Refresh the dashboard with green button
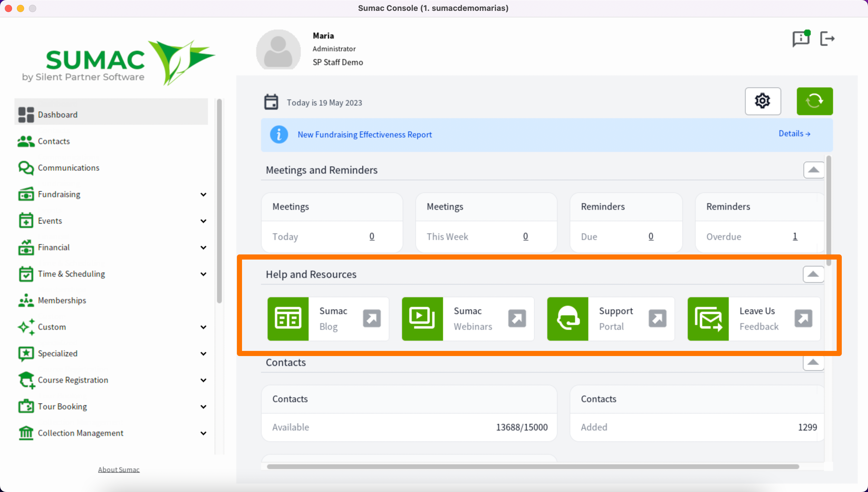The image size is (868, 492). point(814,101)
